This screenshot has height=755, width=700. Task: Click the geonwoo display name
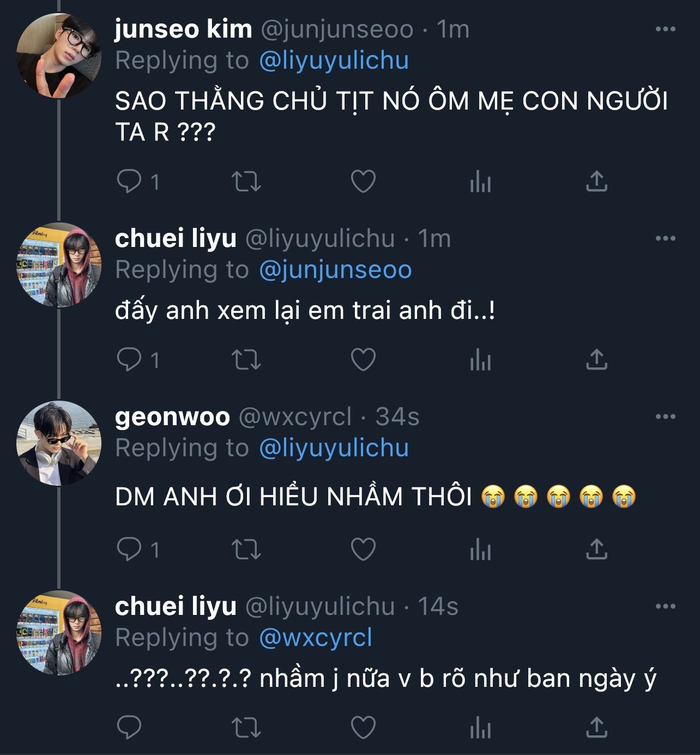(x=172, y=417)
